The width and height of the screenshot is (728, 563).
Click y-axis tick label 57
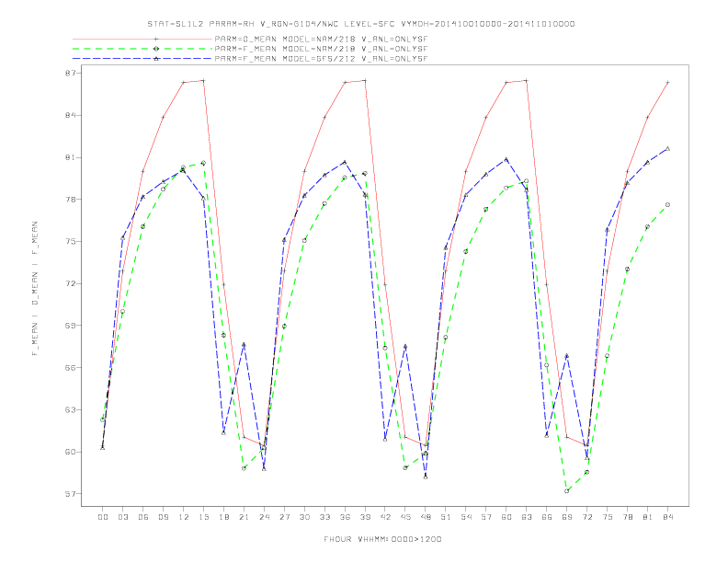coord(72,494)
